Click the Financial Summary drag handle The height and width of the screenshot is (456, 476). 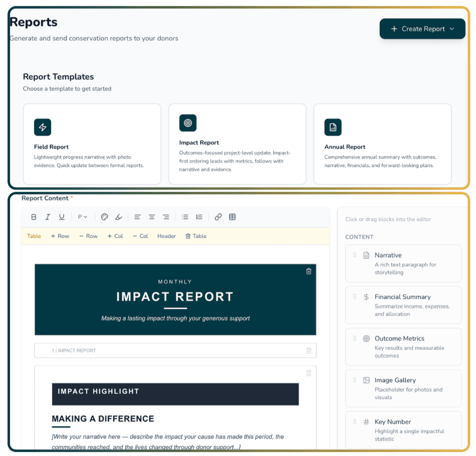click(355, 296)
